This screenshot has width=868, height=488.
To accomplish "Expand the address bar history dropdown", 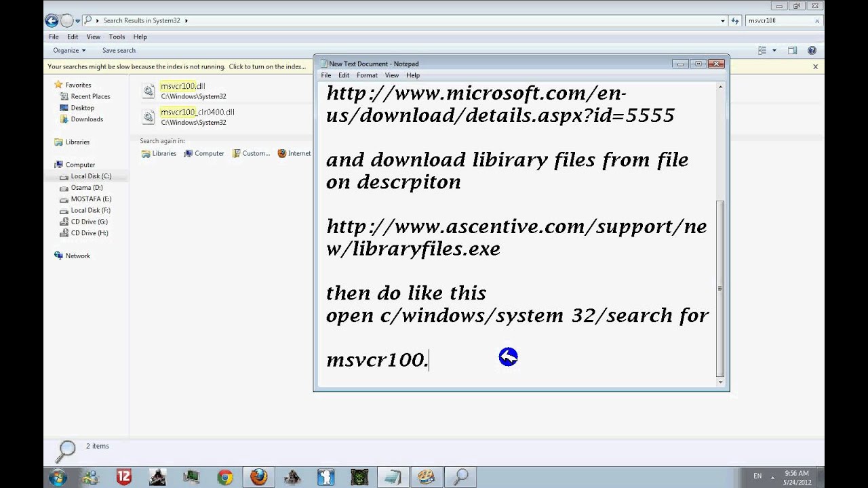I will pos(722,21).
